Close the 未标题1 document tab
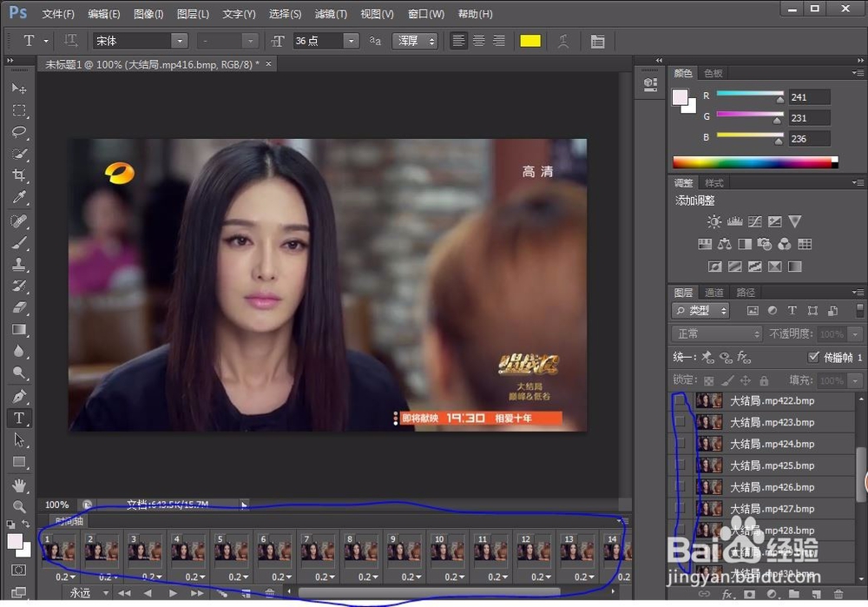868x607 pixels. 268,64
